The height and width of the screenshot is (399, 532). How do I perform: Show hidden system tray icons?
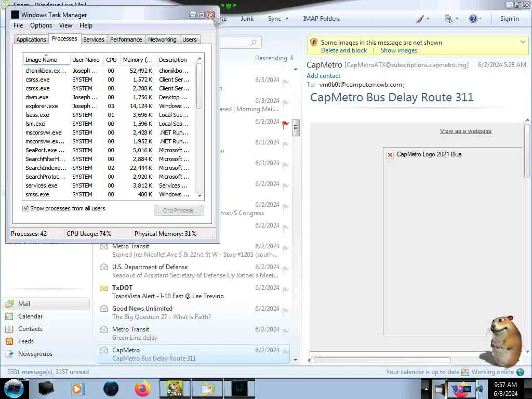426,389
